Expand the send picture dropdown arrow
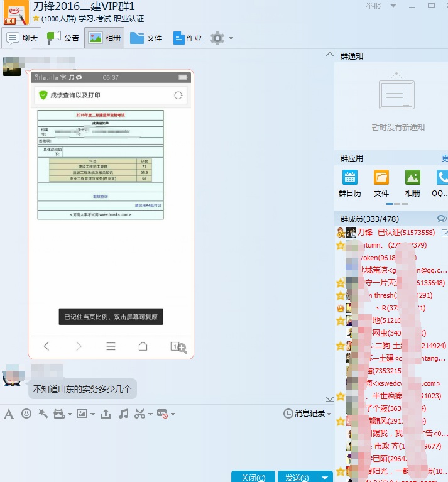 pos(92,414)
